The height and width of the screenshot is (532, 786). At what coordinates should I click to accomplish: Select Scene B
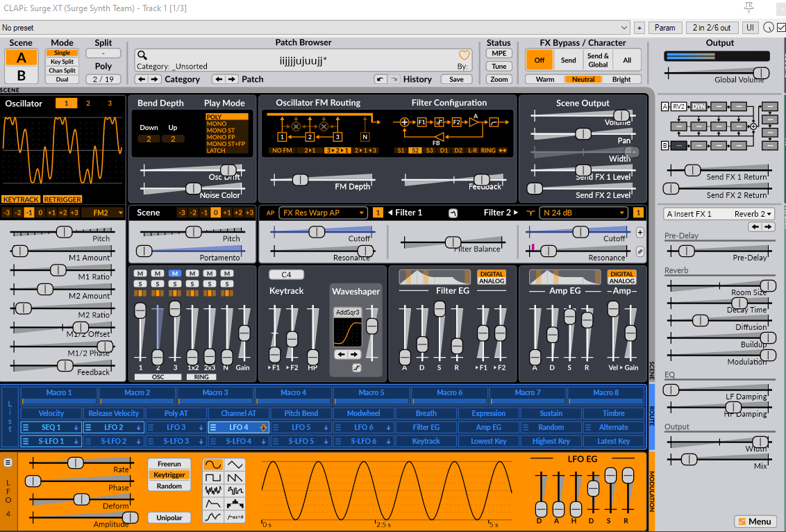21,75
